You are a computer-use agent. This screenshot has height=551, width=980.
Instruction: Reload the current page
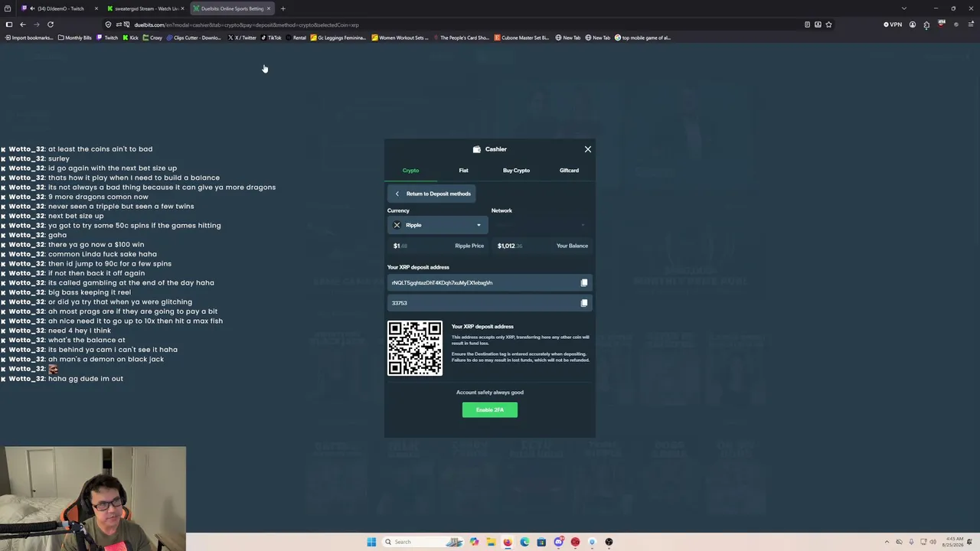point(51,24)
